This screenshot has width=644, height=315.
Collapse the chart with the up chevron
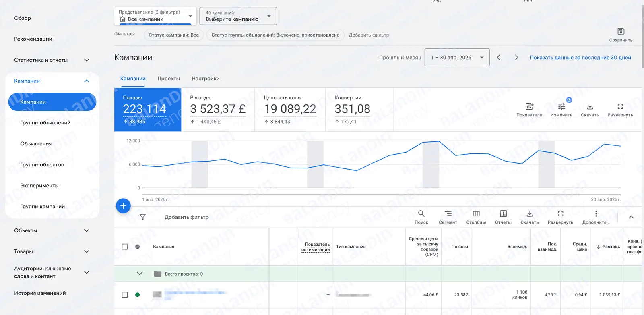point(631,217)
